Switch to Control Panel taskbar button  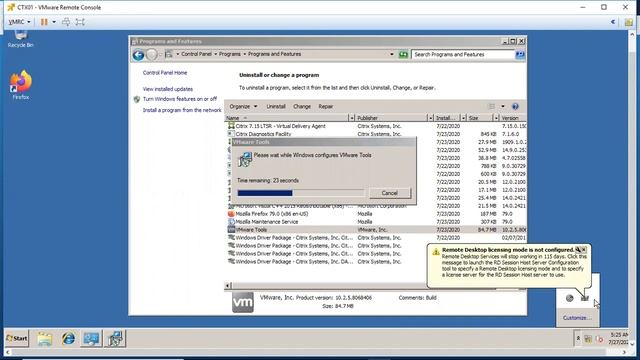pyautogui.click(x=91, y=339)
